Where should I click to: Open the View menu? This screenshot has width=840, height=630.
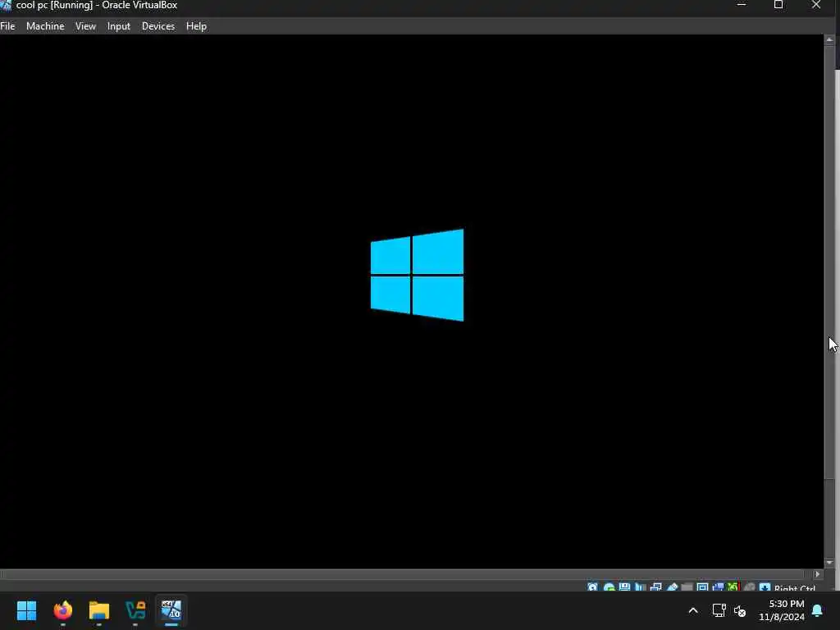tap(85, 25)
